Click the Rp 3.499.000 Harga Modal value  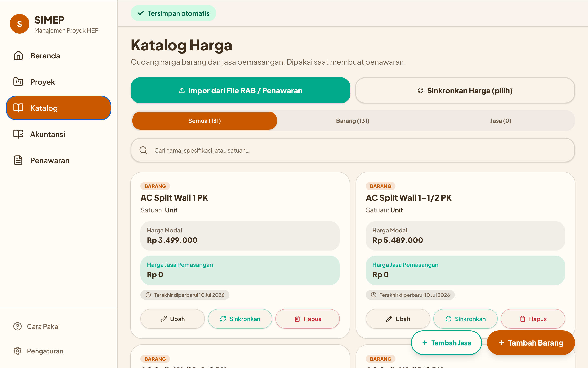tap(172, 240)
